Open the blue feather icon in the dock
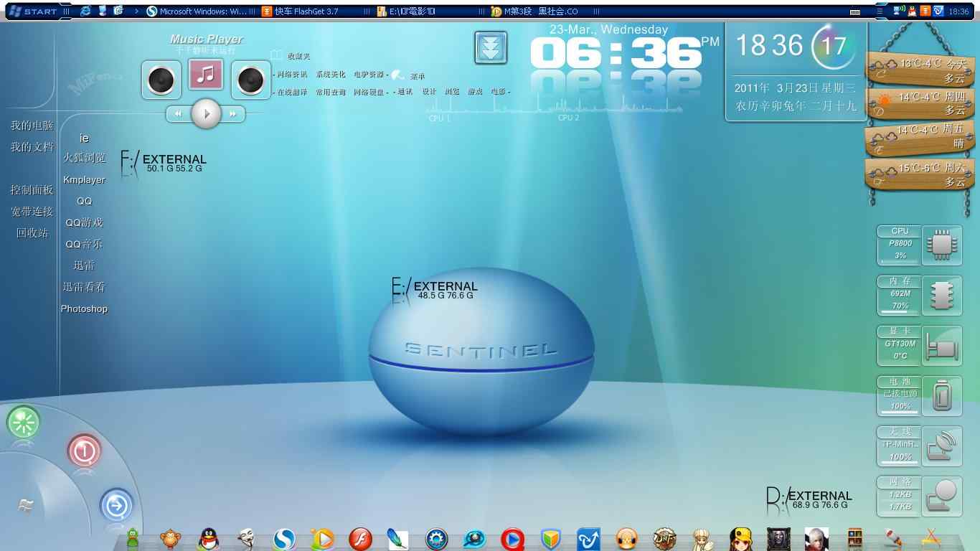The width and height of the screenshot is (980, 551). (x=397, y=538)
